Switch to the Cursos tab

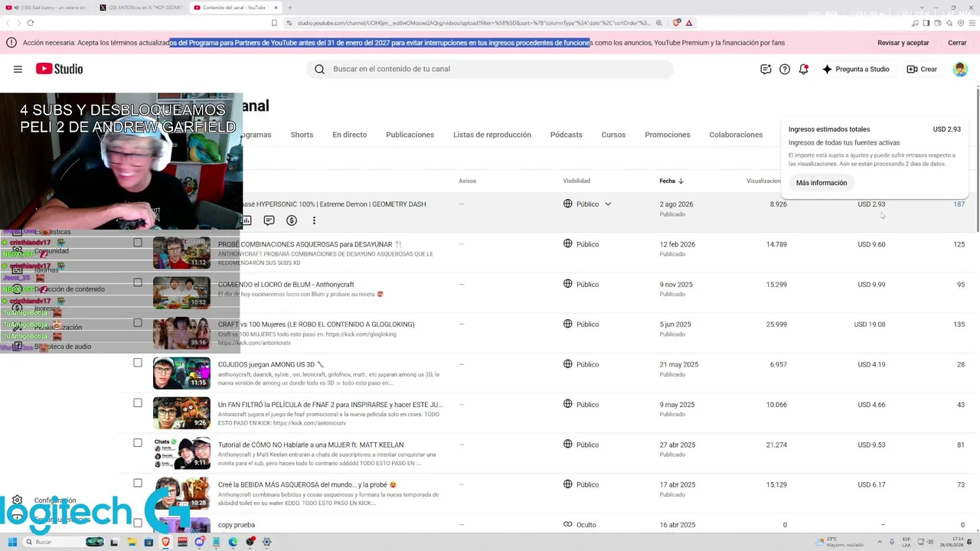(x=613, y=135)
